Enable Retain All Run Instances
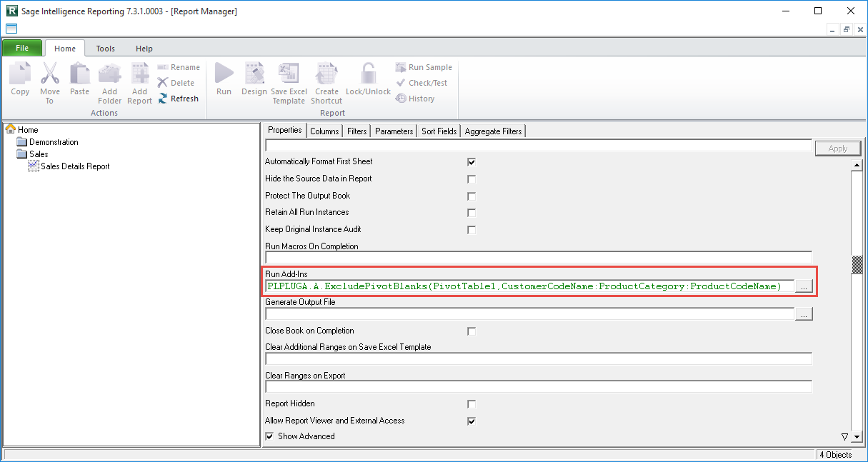 472,213
